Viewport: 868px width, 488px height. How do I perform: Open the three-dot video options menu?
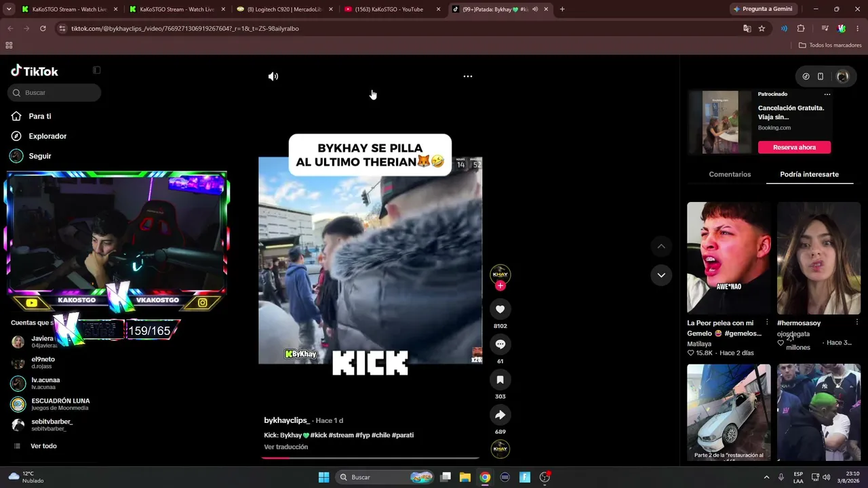point(468,77)
